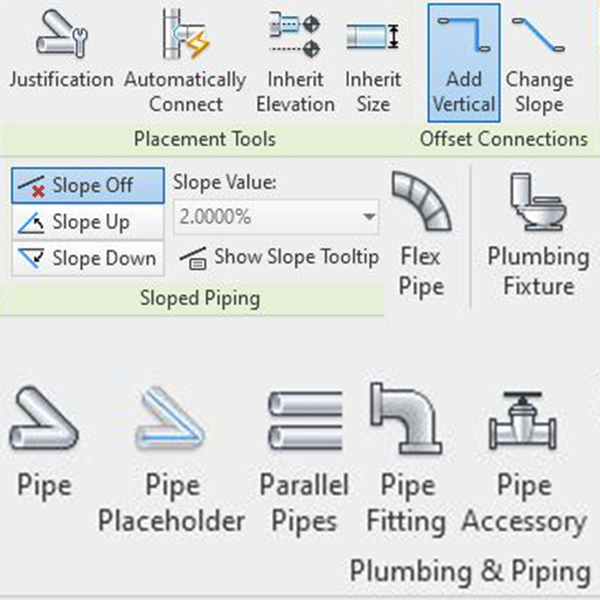Activate the Parallel Pipes tool

(304, 459)
